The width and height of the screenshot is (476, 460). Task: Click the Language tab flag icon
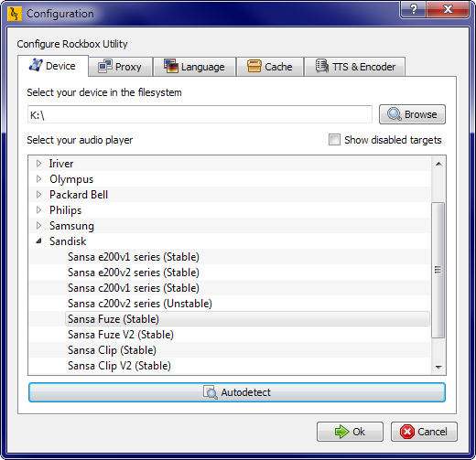click(171, 66)
